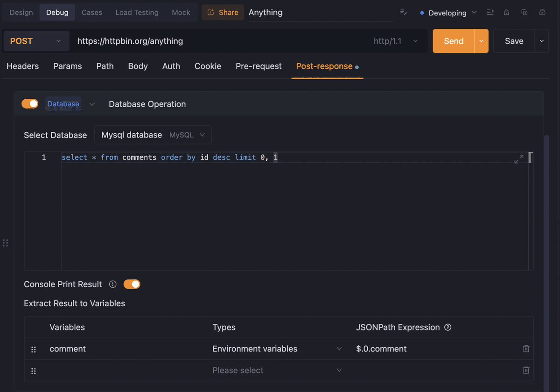Open the http/1.1 protocol dropdown
Screen dimensions: 560x392
click(396, 41)
